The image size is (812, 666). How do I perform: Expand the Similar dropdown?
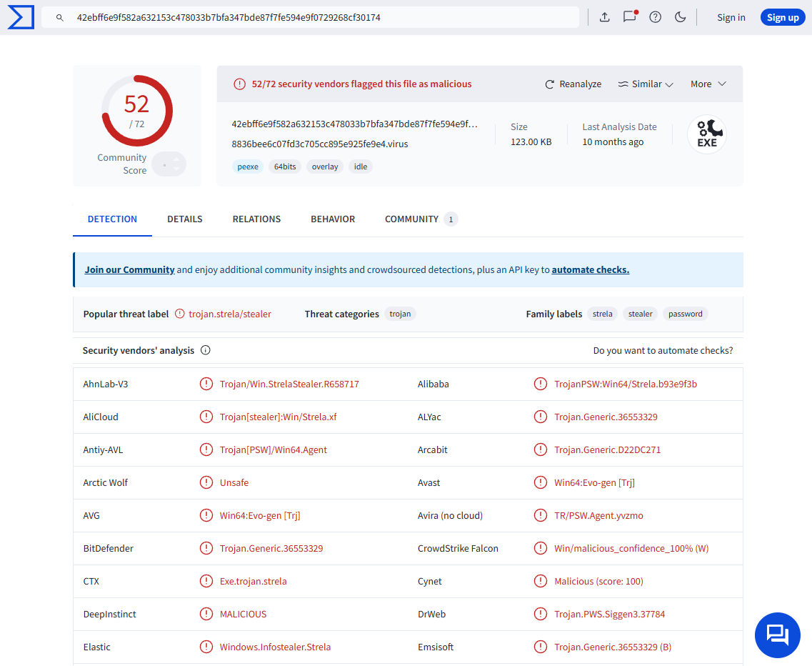click(x=646, y=84)
